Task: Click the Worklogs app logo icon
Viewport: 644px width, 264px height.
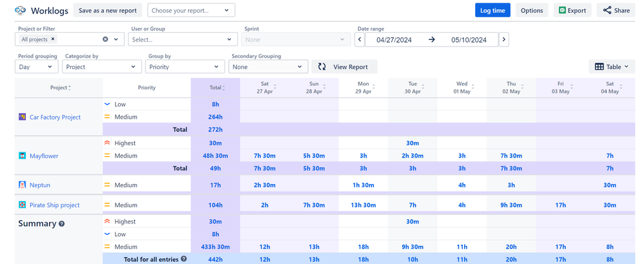Action: 21,10
